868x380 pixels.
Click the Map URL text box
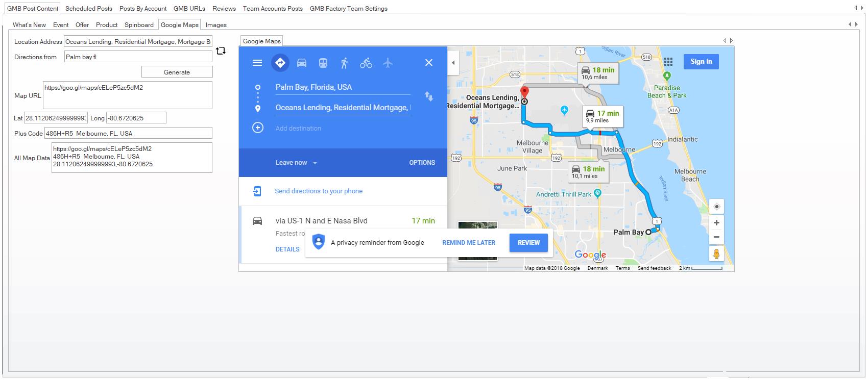click(x=128, y=95)
